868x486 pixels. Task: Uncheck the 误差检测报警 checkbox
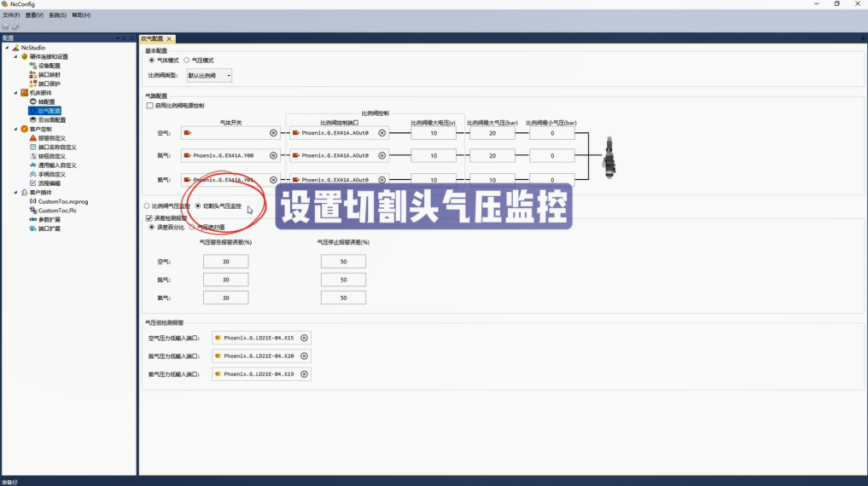click(150, 218)
